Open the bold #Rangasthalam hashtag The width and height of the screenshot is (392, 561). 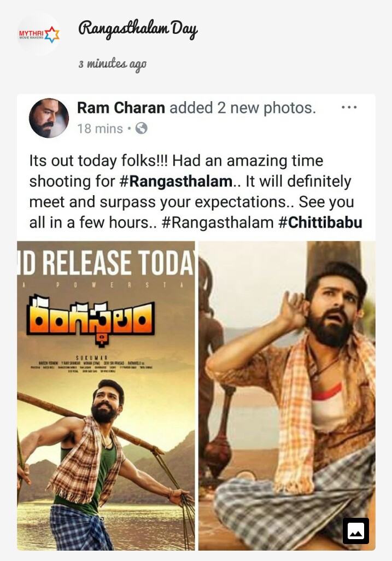tap(175, 182)
